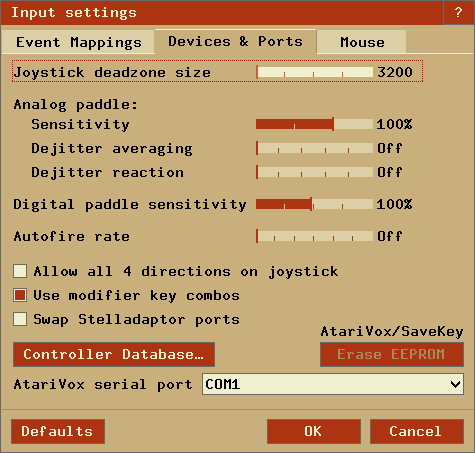Click the analog paddle Sensitivity slider
The width and height of the screenshot is (475, 453).
tap(314, 124)
